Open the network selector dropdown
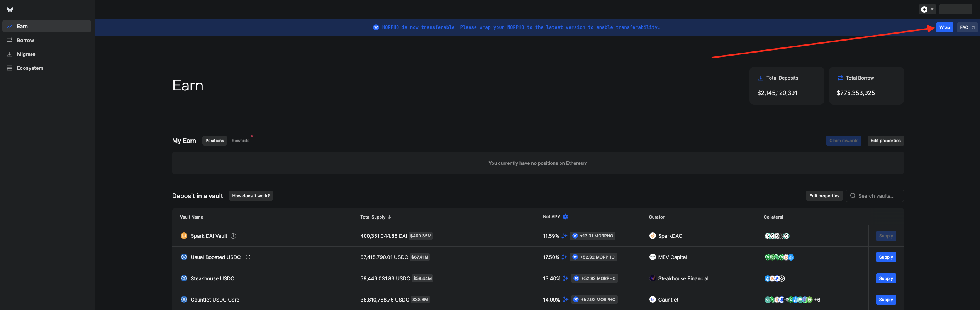The image size is (980, 310). [x=927, y=9]
